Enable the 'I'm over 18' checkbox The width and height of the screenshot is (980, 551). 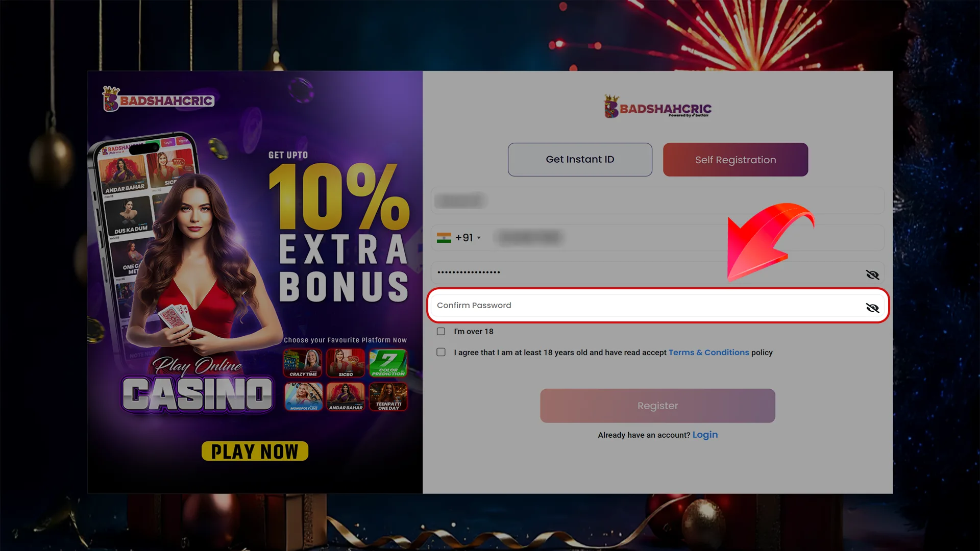click(x=440, y=330)
